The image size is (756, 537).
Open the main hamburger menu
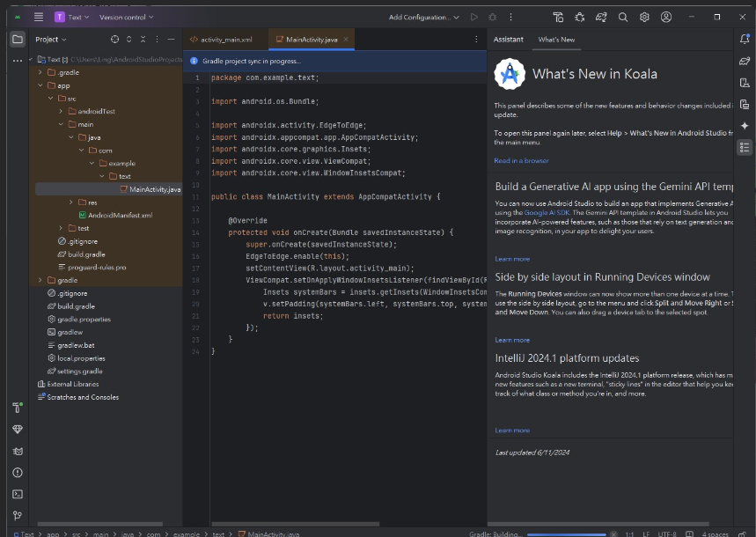pos(39,17)
